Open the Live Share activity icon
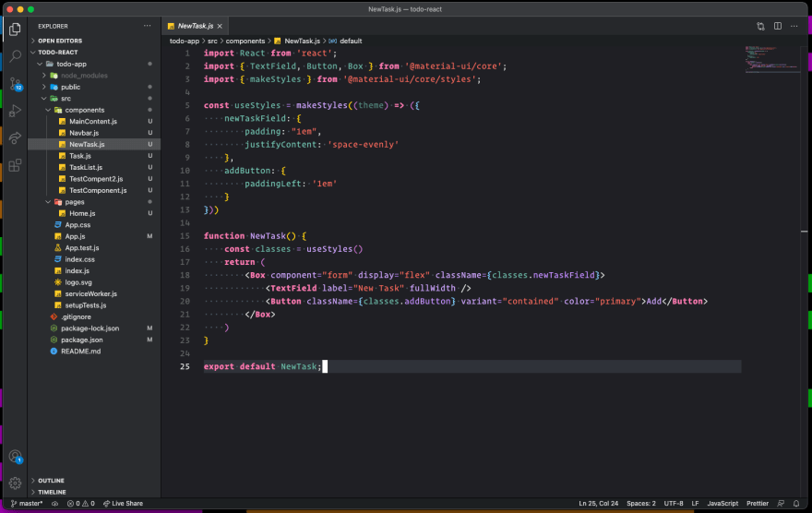 tap(15, 137)
